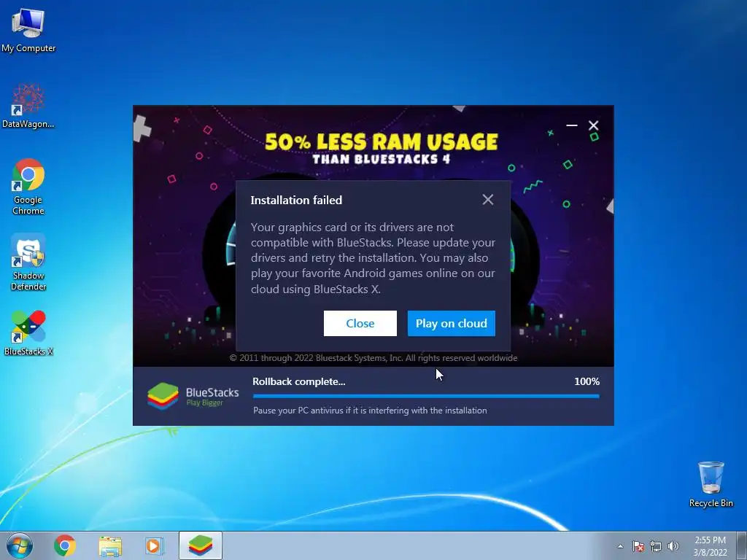Select the DataWagon desktop shortcut
This screenshot has width=747, height=560.
click(x=28, y=106)
